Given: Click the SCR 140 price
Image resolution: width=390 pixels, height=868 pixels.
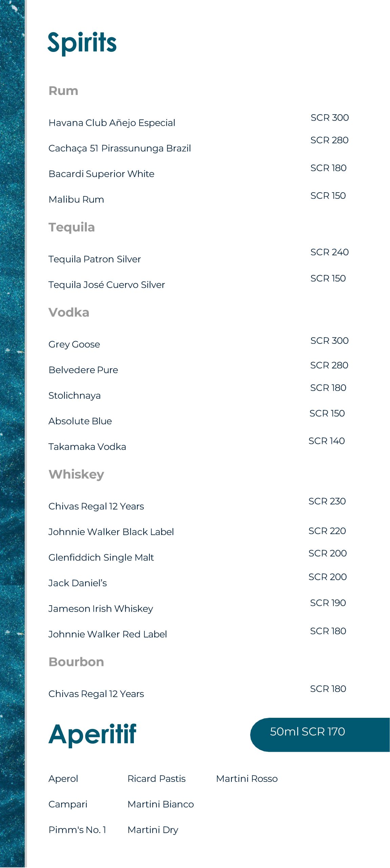Looking at the screenshot, I should pyautogui.click(x=326, y=441).
